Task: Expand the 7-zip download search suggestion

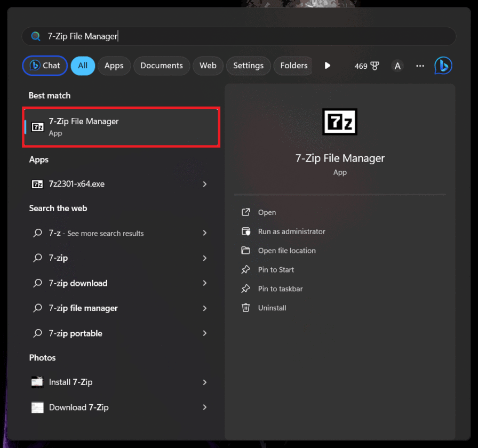Action: 204,283
